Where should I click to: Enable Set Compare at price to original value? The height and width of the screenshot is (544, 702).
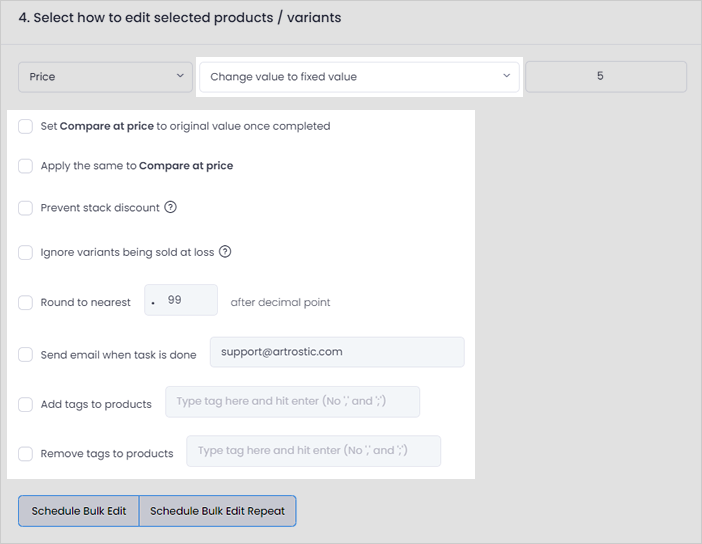click(26, 126)
